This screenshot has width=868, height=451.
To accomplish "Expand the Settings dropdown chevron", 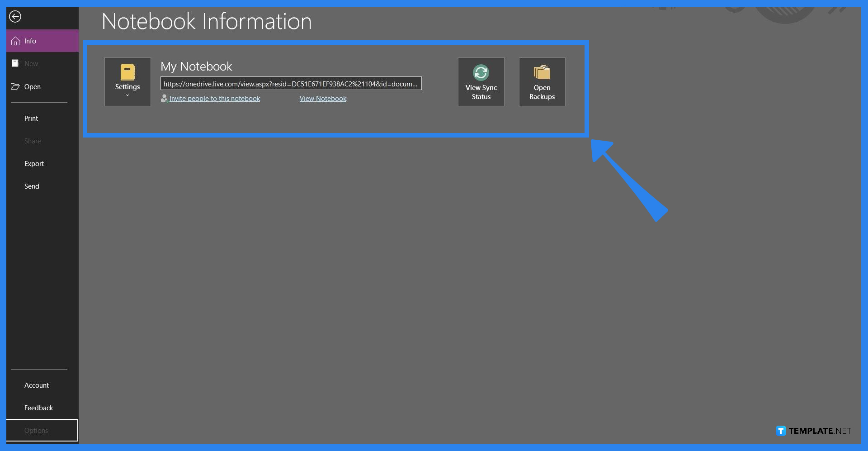I will coord(127,95).
